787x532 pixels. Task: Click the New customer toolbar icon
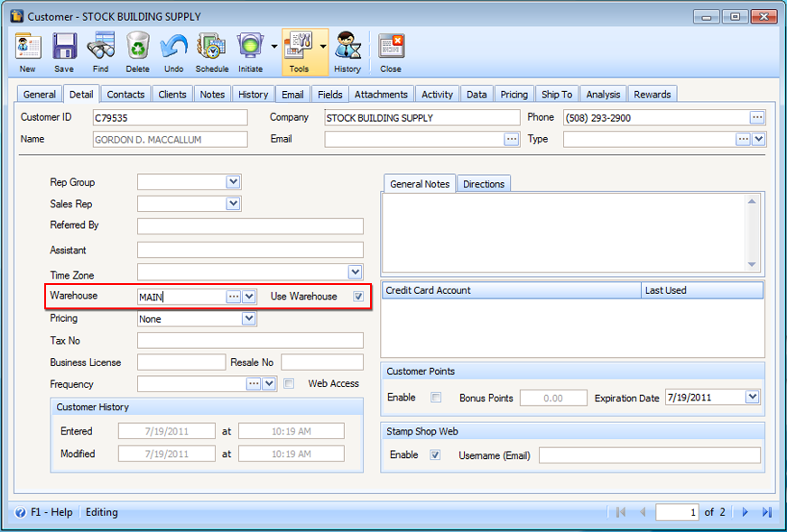[28, 52]
